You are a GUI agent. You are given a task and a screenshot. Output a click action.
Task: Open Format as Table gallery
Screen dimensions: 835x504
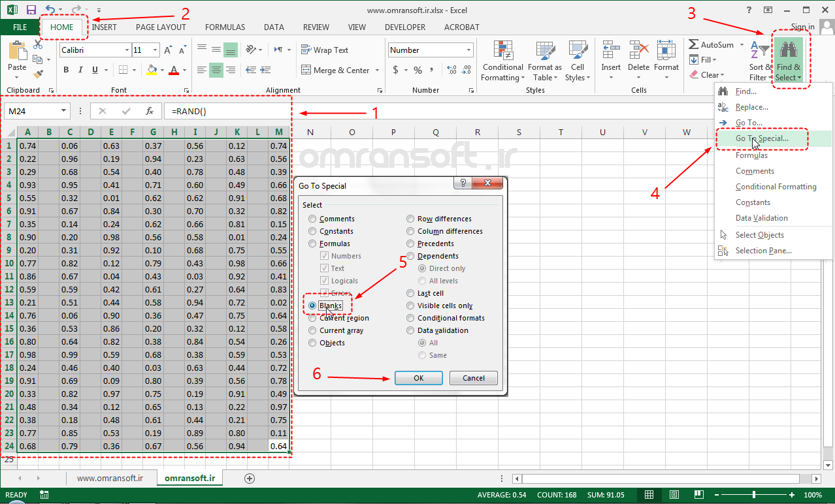pyautogui.click(x=545, y=61)
